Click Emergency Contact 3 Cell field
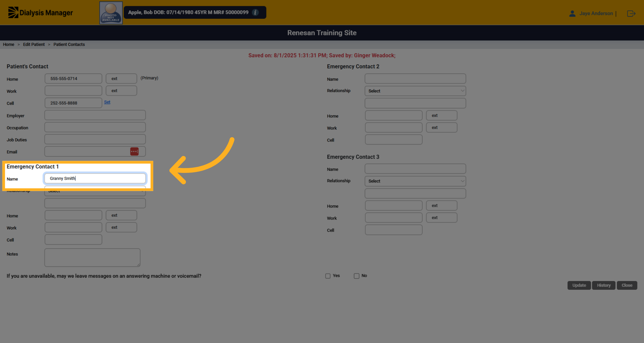This screenshot has width=644, height=343. coord(394,230)
